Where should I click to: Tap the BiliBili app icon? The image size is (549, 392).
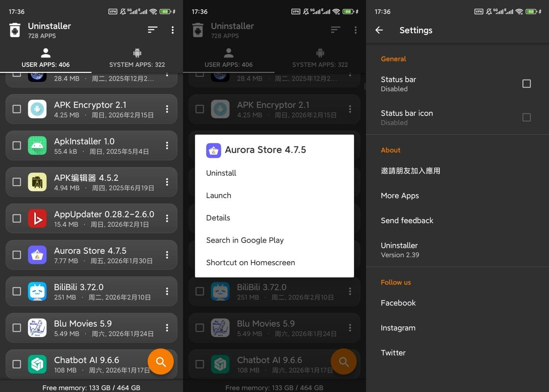(37, 292)
